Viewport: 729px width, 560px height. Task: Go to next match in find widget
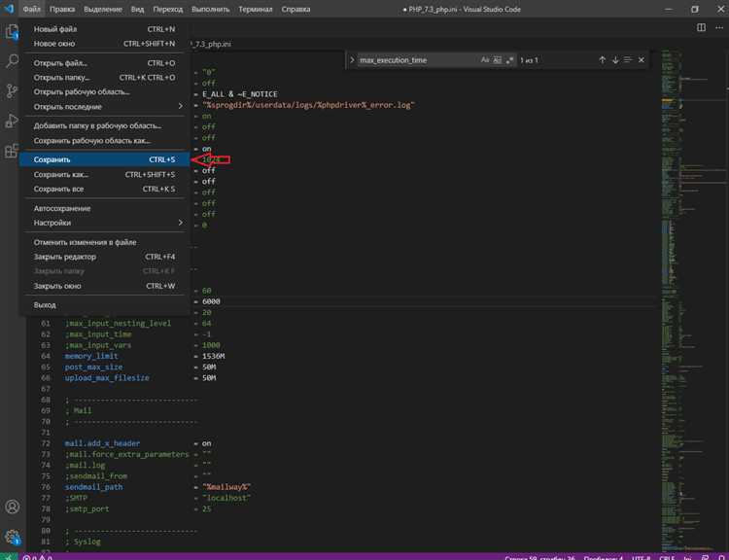click(615, 60)
